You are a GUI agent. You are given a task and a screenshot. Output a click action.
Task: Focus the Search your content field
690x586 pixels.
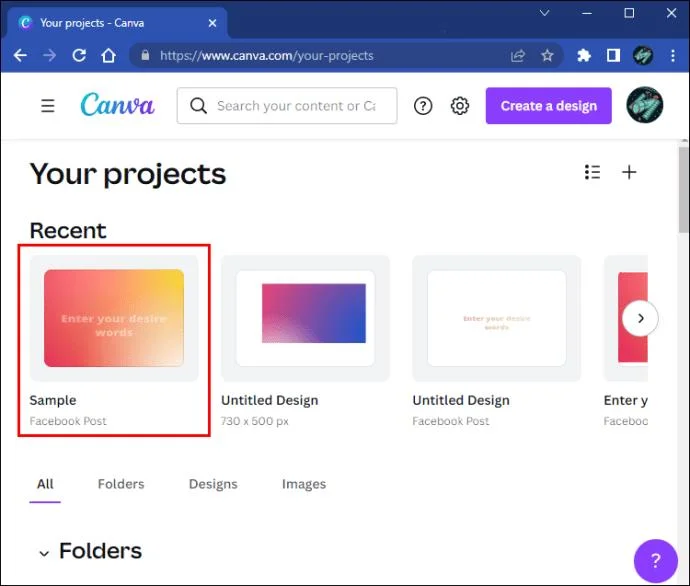(287, 106)
